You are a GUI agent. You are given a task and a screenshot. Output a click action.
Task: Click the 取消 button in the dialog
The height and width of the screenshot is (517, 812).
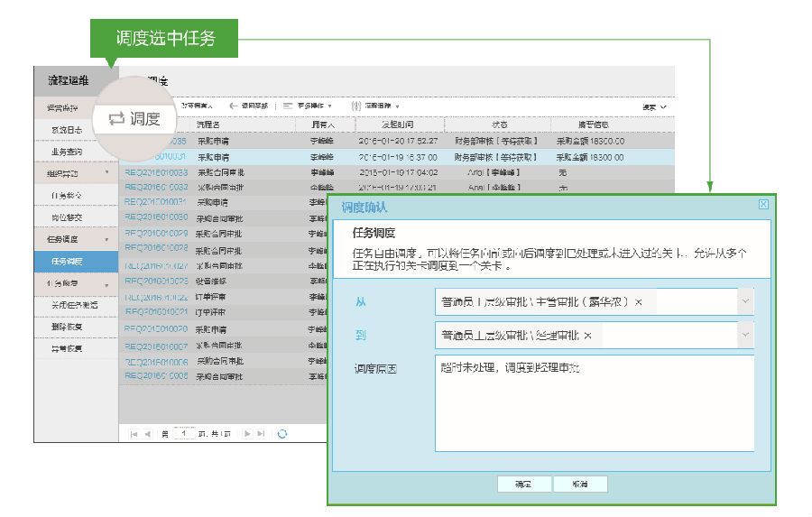579,485
